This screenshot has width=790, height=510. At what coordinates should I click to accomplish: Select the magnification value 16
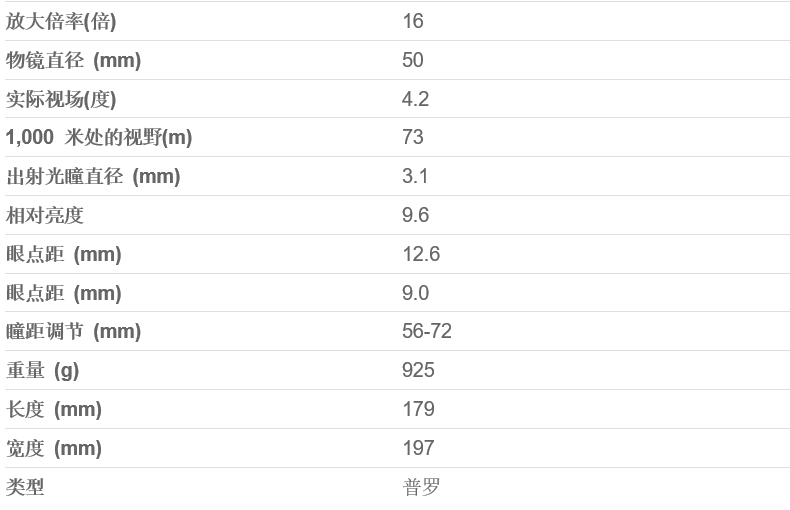413,21
